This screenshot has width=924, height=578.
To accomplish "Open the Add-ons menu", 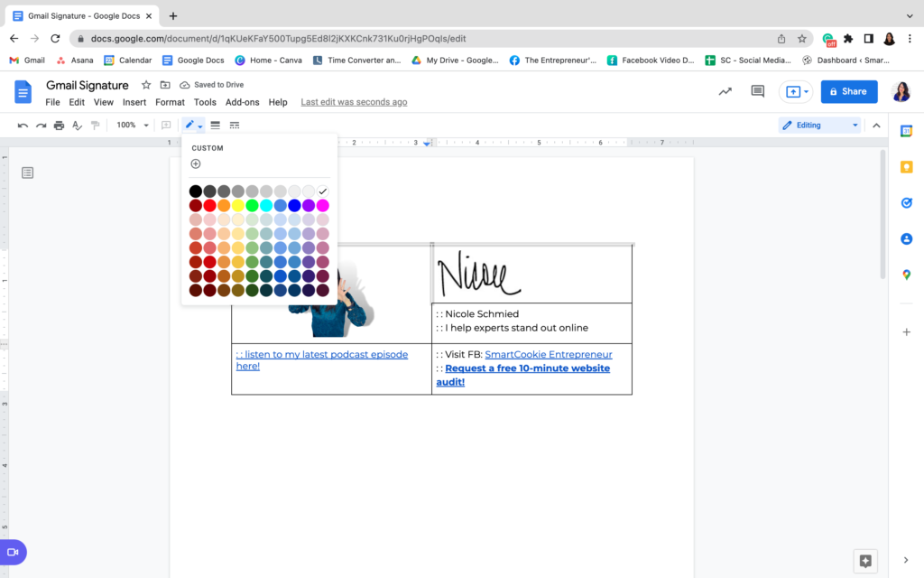I will click(x=242, y=102).
